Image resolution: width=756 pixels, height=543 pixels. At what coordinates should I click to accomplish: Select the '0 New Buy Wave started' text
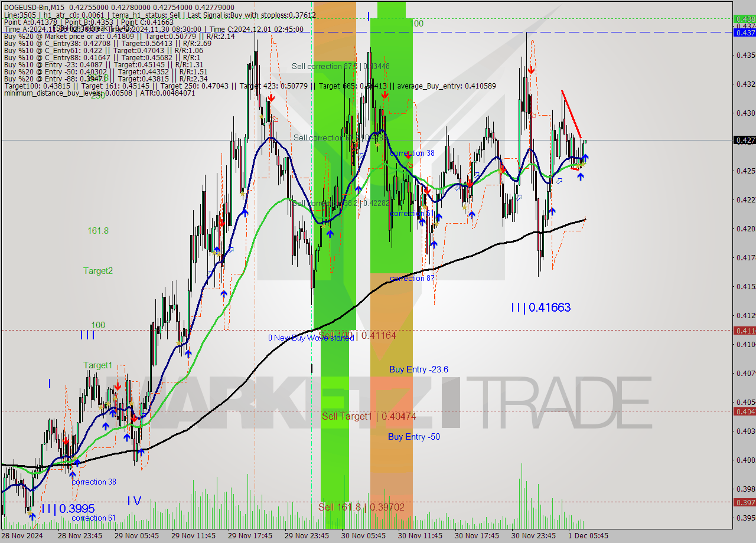[311, 338]
